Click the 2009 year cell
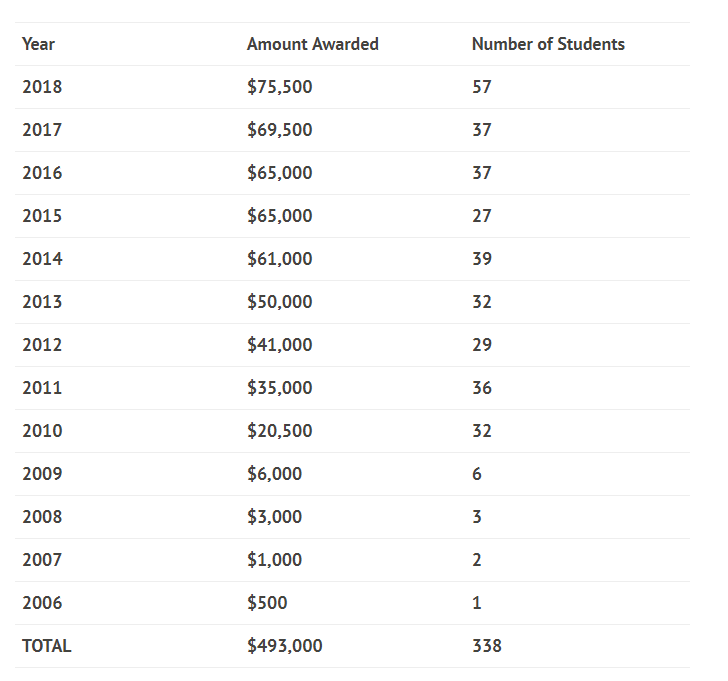This screenshot has height=681, width=728. (x=42, y=474)
